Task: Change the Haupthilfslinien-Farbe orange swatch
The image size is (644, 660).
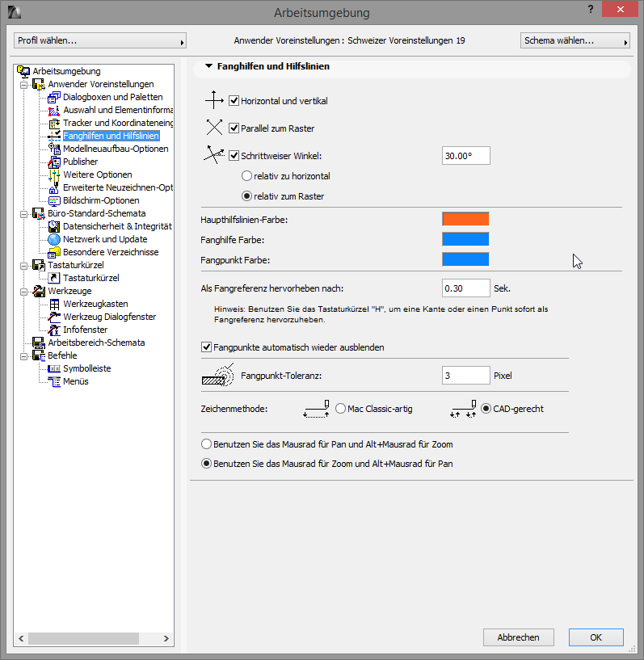Action: pyautogui.click(x=465, y=219)
